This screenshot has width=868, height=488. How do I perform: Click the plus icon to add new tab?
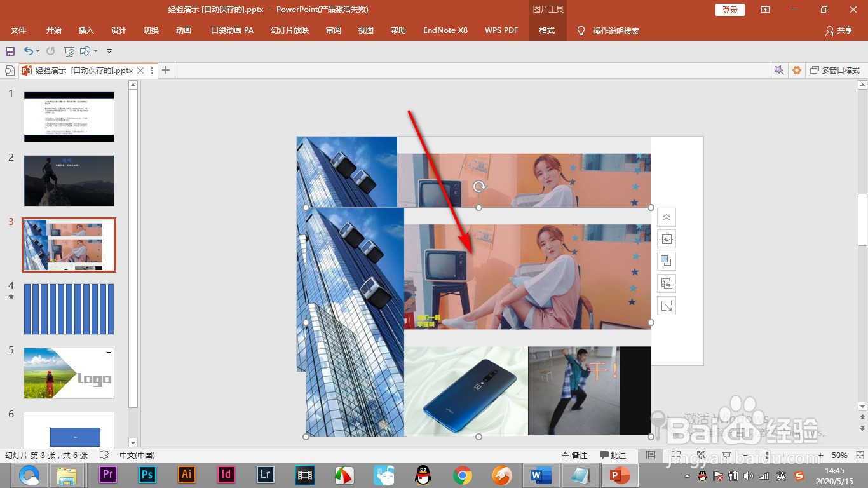(x=166, y=71)
